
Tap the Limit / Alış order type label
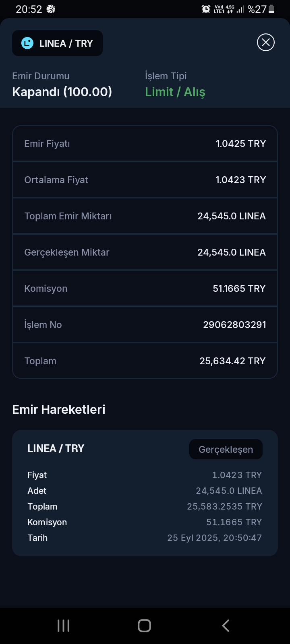(175, 92)
